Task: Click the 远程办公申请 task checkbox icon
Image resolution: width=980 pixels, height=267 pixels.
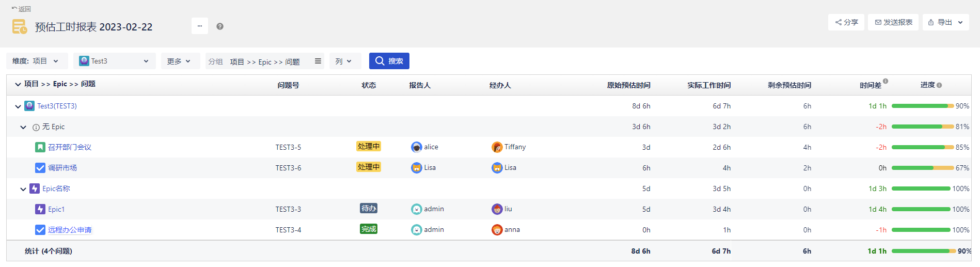Action: click(x=40, y=230)
